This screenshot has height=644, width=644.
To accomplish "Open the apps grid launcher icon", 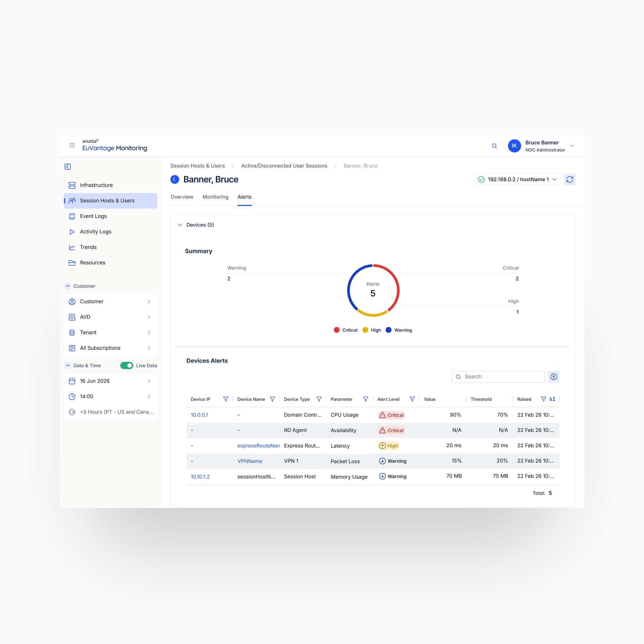I will pyautogui.click(x=72, y=145).
